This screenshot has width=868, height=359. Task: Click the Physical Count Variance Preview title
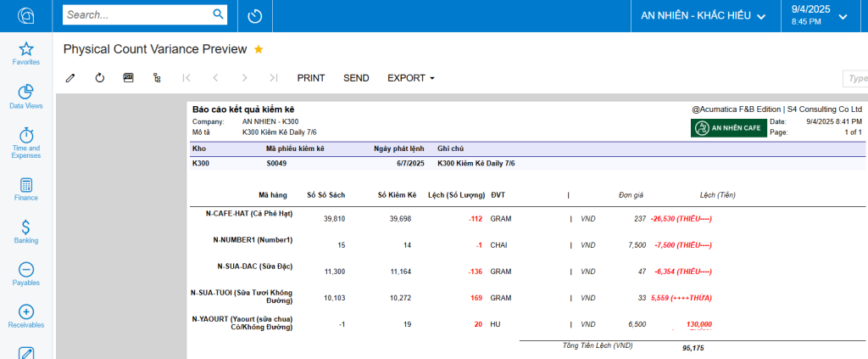point(155,49)
